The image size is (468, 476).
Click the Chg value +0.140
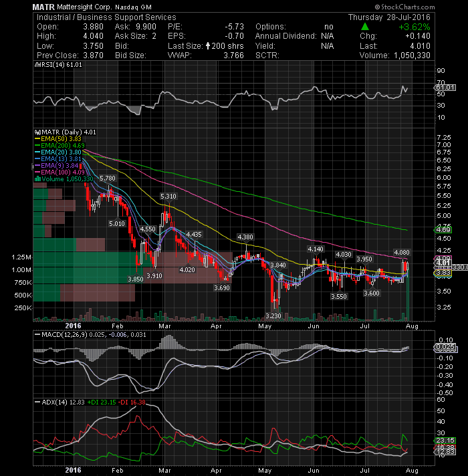tap(418, 36)
